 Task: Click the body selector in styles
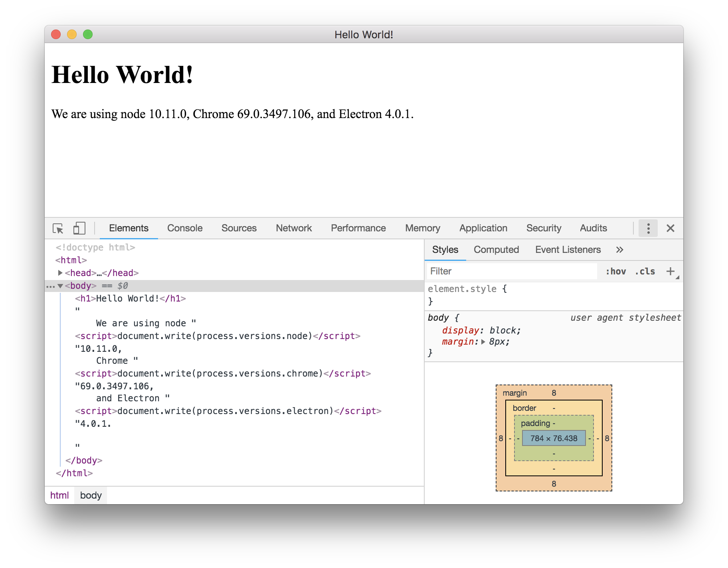click(x=438, y=318)
